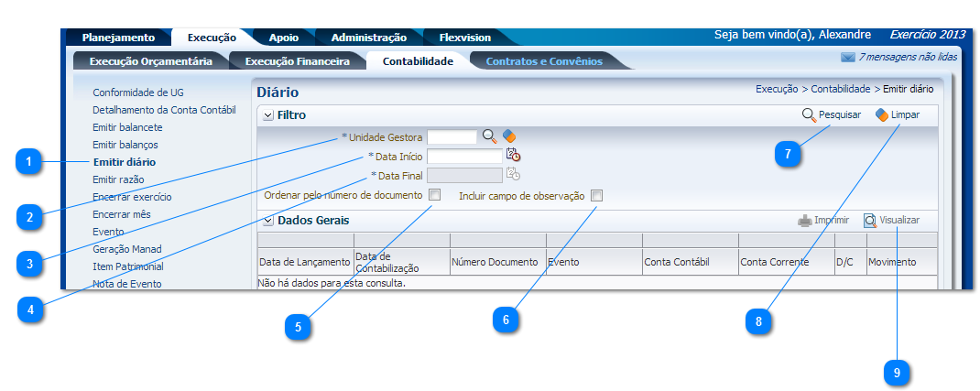Select Encerrar exercício from sidebar
Screen dimensions: 980x391
[132, 197]
